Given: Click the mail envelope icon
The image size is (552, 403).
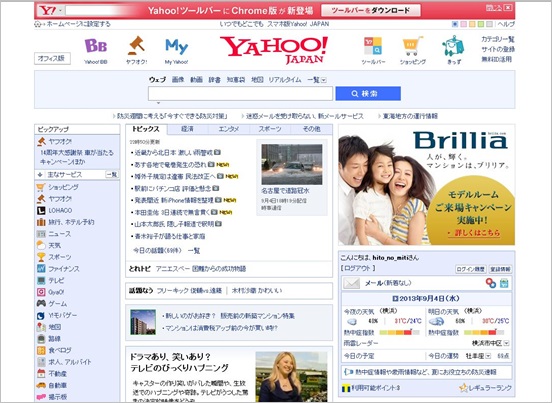Looking at the screenshot, I should coord(351,283).
